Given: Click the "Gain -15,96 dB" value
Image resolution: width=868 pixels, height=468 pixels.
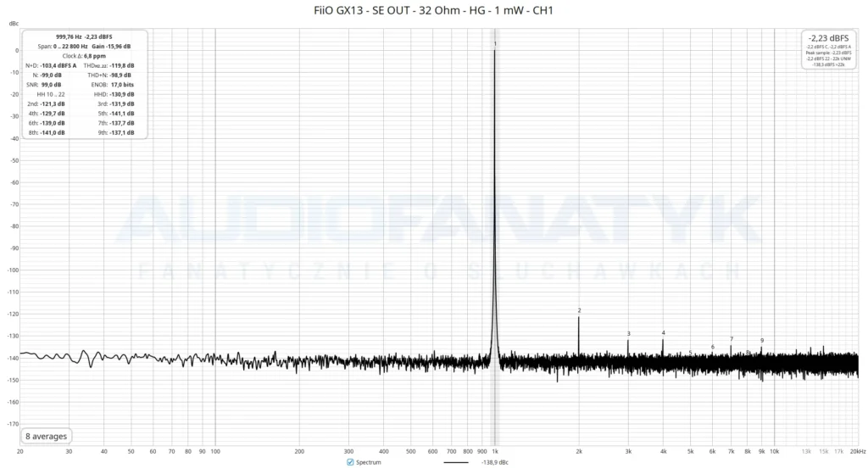Looking at the screenshot, I should pos(111,47).
